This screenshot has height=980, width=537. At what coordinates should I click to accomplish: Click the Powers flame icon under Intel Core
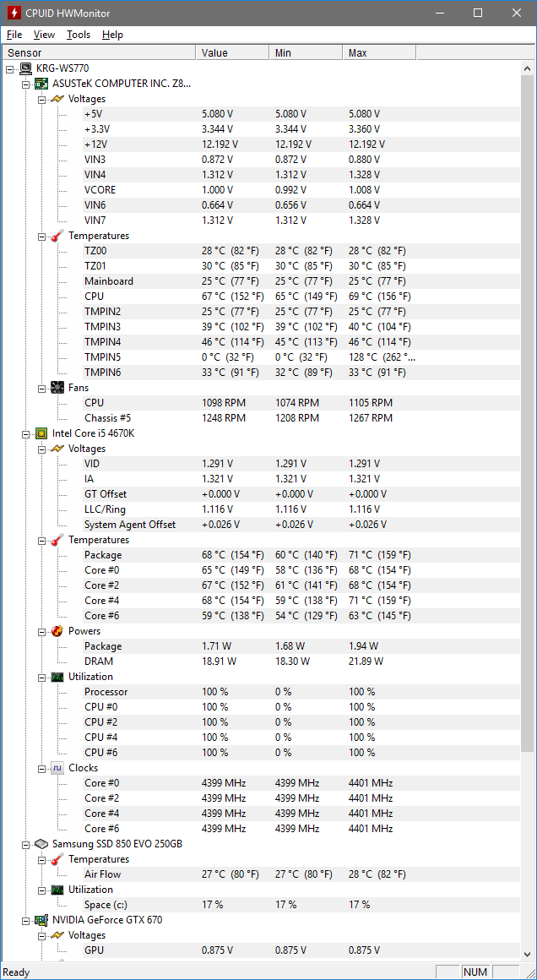pos(57,631)
